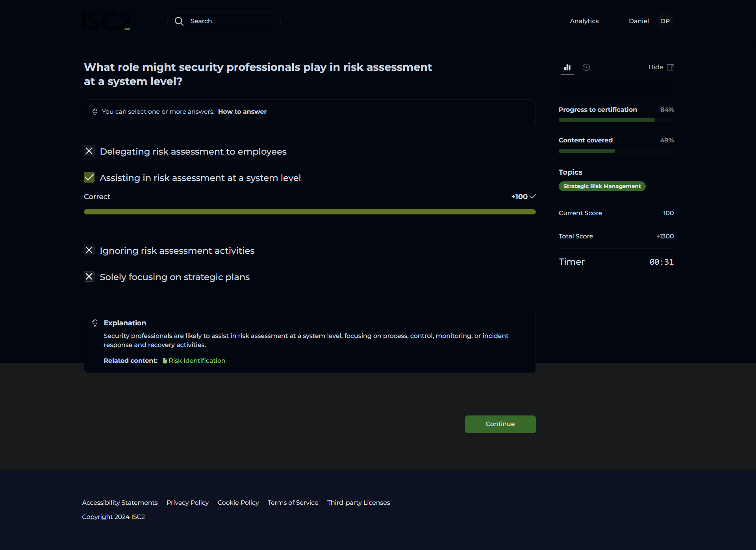Open the How to answer link

[242, 112]
